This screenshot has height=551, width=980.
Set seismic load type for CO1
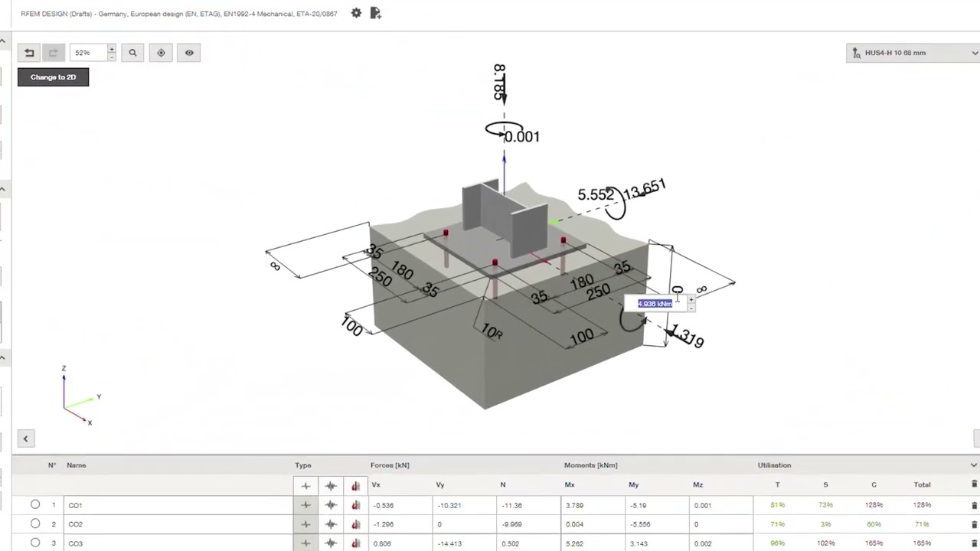click(331, 505)
